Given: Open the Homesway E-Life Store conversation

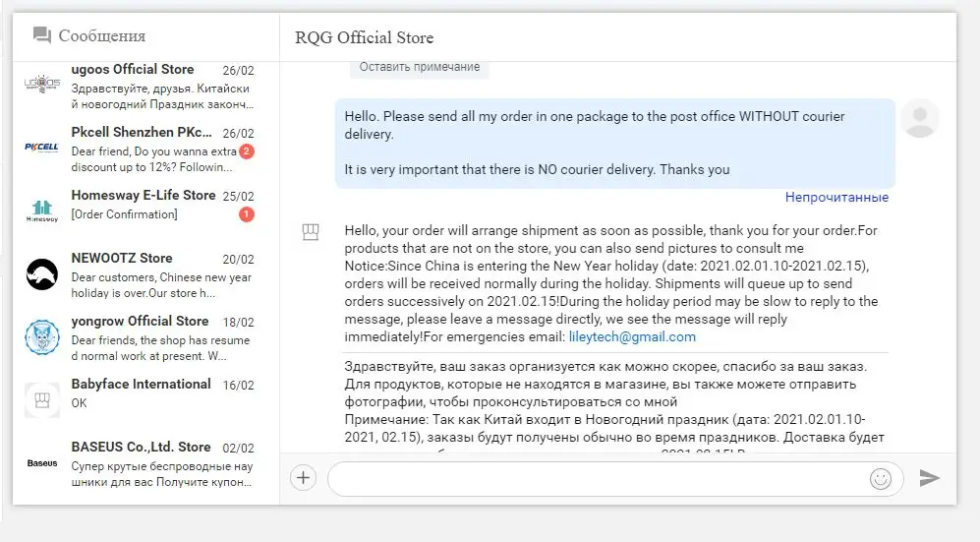Looking at the screenshot, I should coord(145,211).
